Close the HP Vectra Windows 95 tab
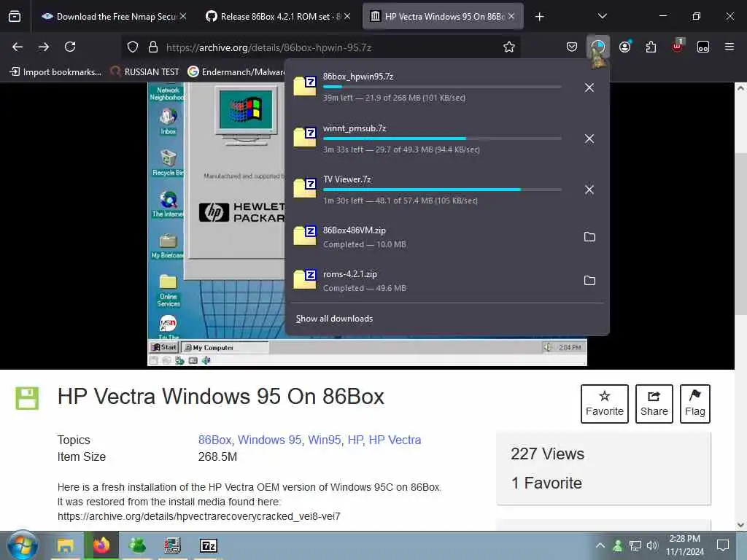The height and width of the screenshot is (560, 747). (x=511, y=17)
